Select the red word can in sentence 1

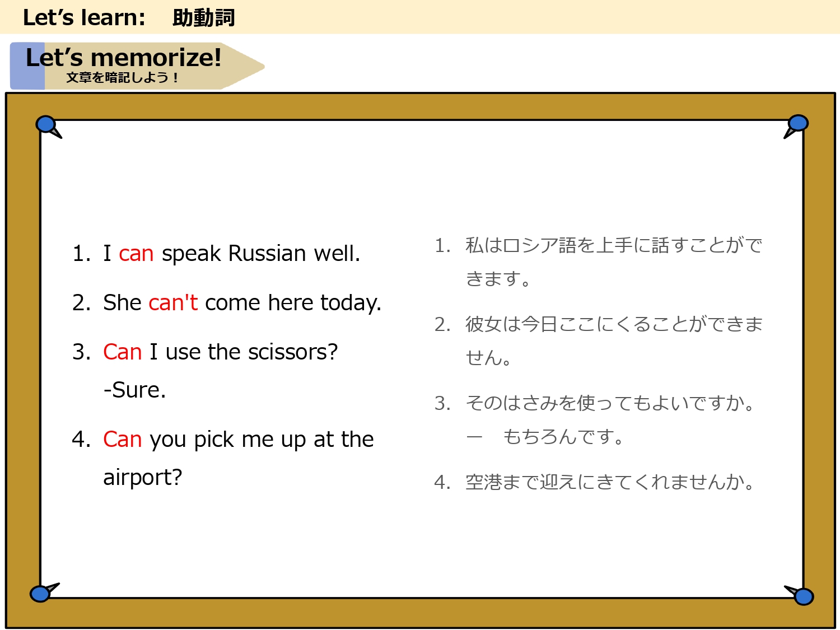click(136, 253)
